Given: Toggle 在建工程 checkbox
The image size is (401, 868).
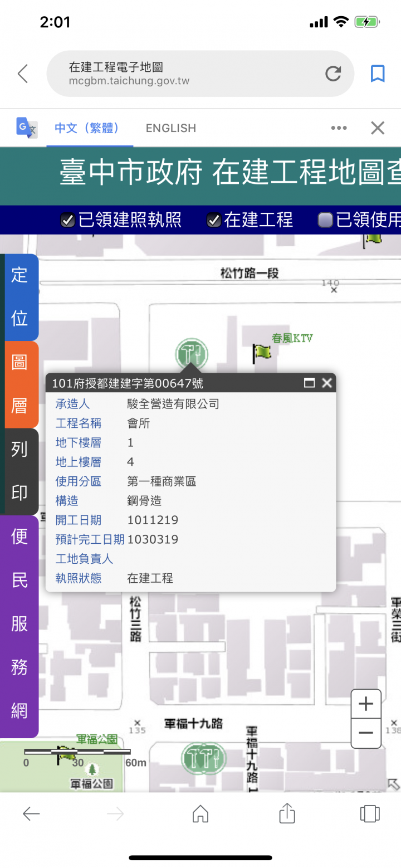Looking at the screenshot, I should point(214,220).
